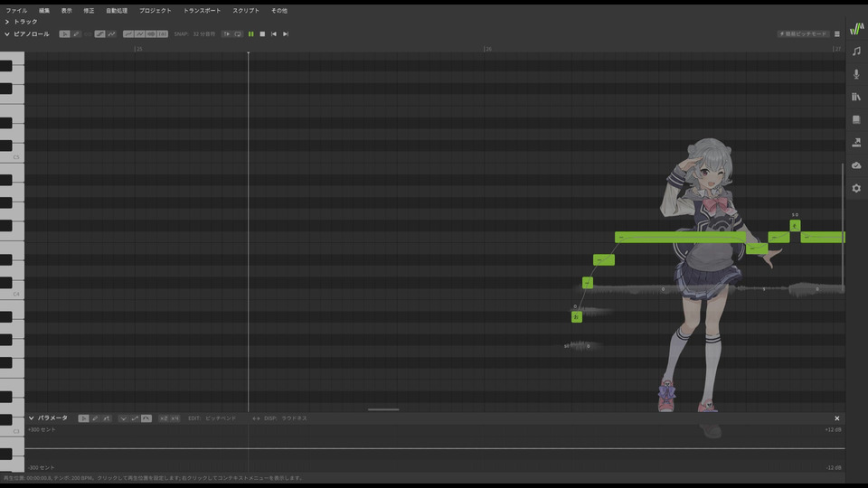The width and height of the screenshot is (868, 488).
Task: Select the direct pitch line tool
Action: click(99, 34)
